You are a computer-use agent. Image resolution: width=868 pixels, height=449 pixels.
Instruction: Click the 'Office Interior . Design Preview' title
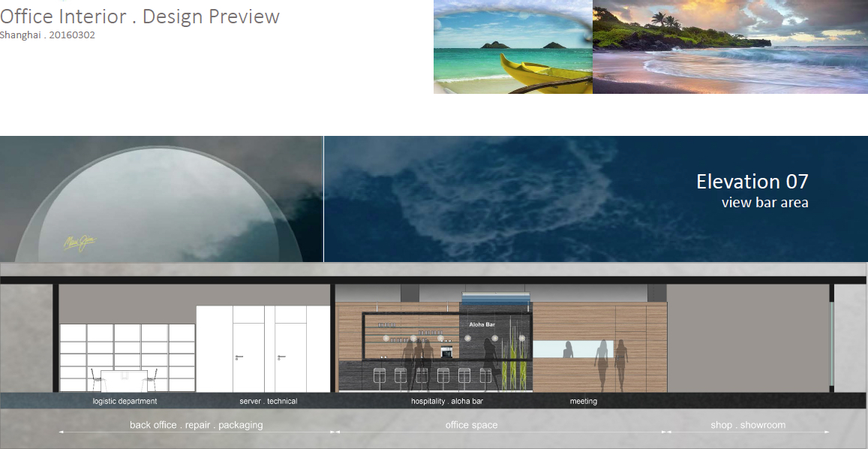(140, 17)
